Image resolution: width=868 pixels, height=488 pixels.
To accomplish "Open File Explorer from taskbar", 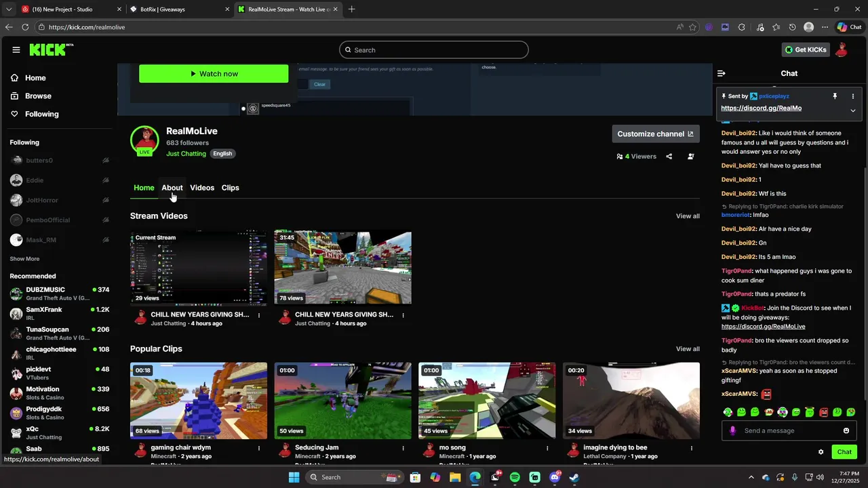I will click(x=455, y=477).
